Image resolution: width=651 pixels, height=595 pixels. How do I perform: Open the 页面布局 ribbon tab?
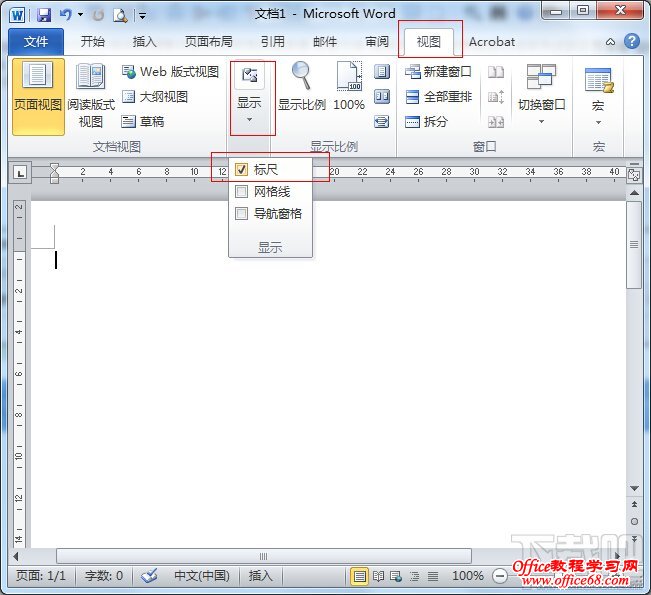coord(208,42)
